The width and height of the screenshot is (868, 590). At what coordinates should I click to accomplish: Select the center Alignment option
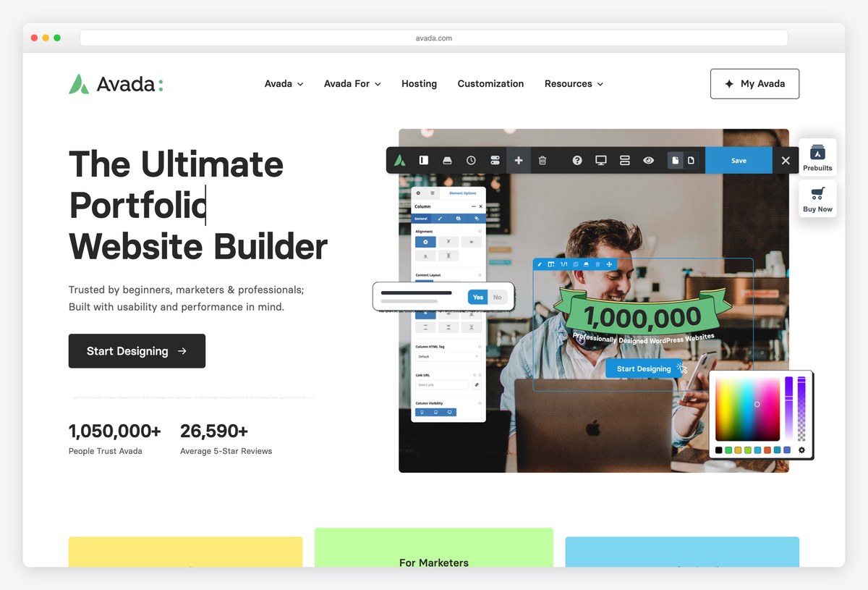click(472, 242)
